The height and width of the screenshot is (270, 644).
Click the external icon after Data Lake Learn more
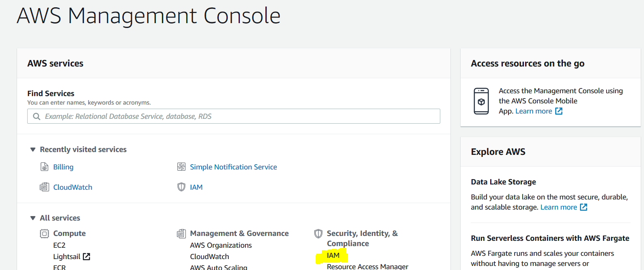(x=584, y=207)
